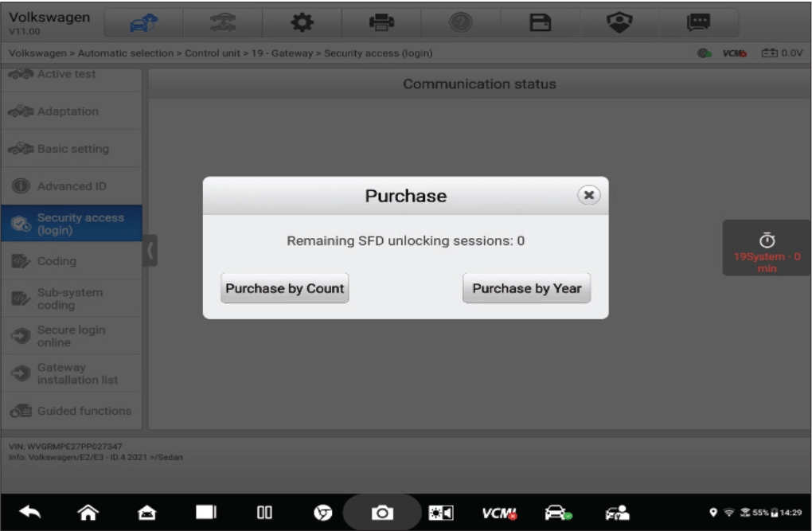
Task: Open vehicle diagnostics cloud icon in toolbar
Action: (x=143, y=23)
